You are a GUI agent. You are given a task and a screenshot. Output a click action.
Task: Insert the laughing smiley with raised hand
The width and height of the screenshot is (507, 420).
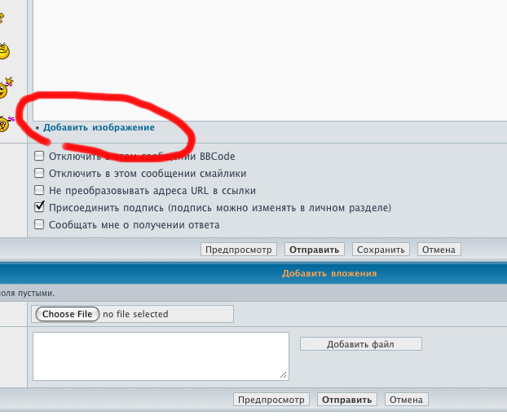(x=6, y=86)
